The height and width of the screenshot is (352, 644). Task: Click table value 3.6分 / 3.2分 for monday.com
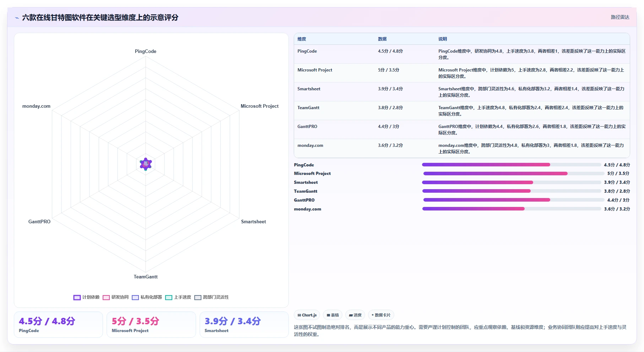[390, 145]
